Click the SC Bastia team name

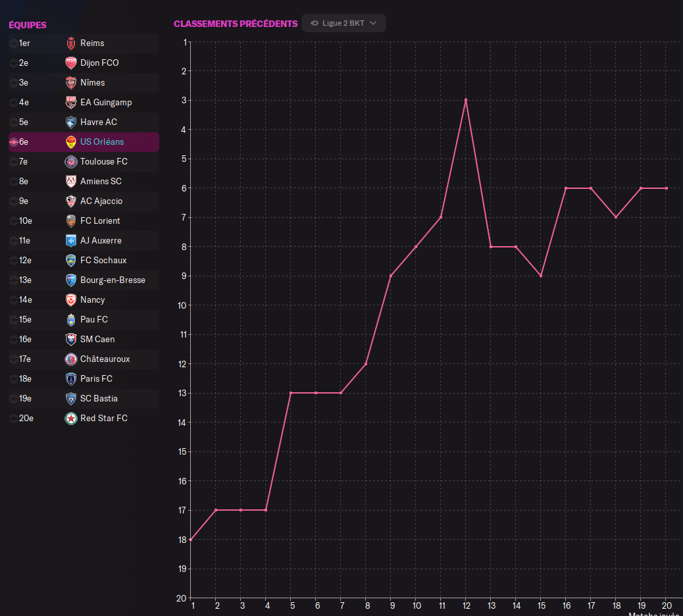99,399
